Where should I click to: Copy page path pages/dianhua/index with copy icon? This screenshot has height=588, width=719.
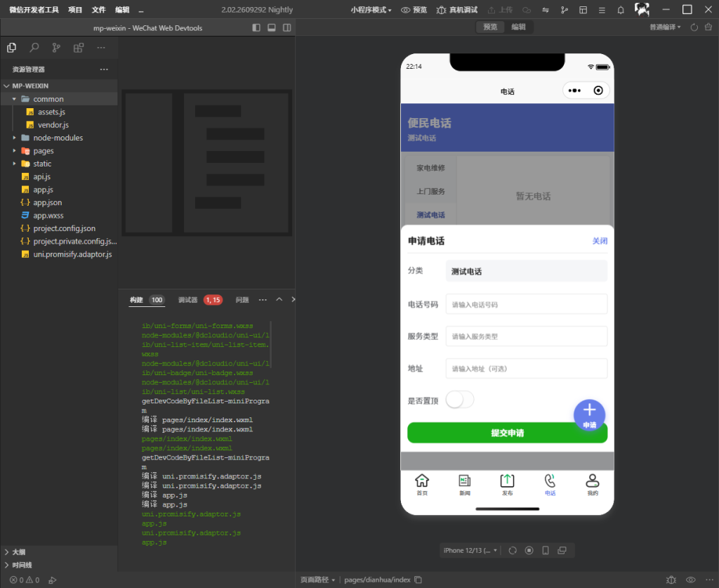click(x=418, y=580)
